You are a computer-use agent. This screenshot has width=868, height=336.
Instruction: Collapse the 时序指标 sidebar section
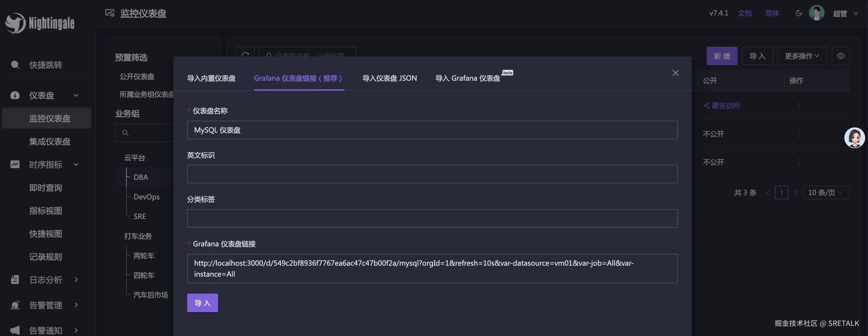point(76,165)
